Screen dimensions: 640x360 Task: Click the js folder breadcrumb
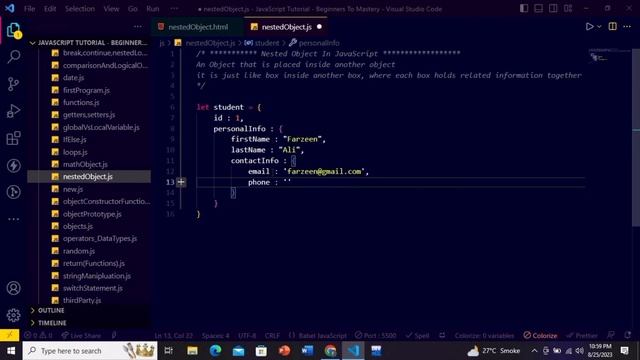[162, 43]
